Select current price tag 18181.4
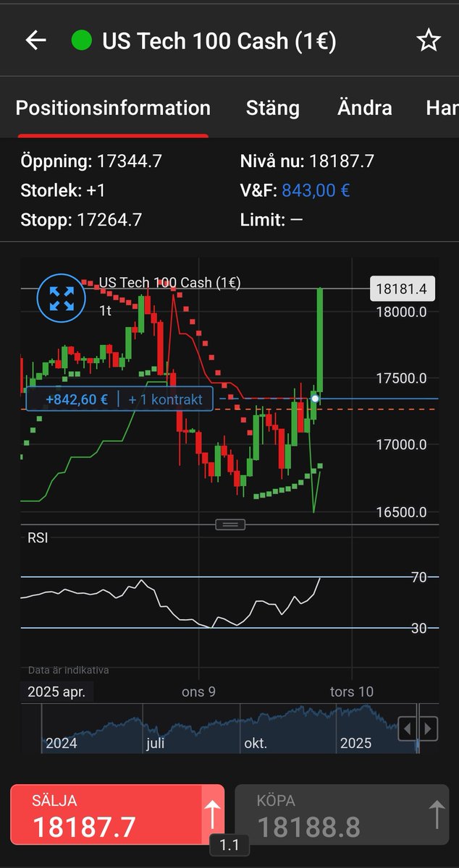This screenshot has width=459, height=868. pyautogui.click(x=401, y=290)
